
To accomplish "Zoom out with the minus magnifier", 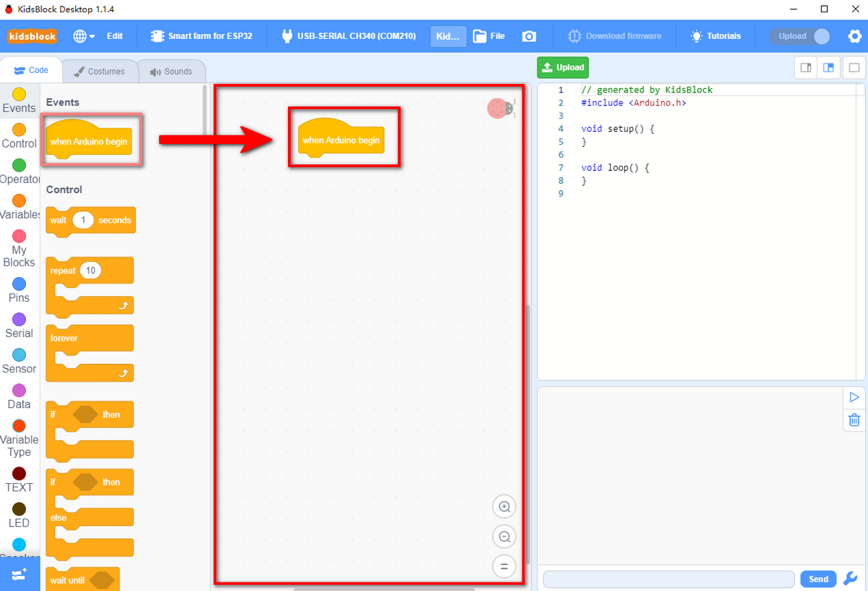I will (x=504, y=537).
